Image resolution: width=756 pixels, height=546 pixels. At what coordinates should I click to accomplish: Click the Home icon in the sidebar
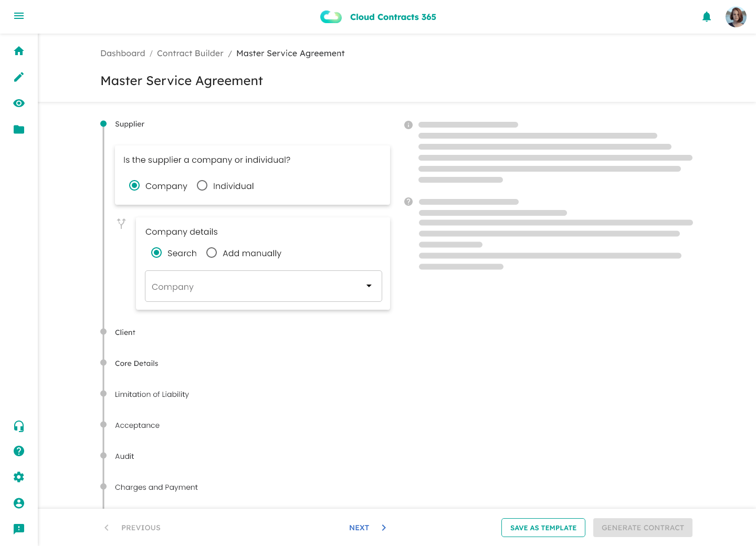[x=19, y=51]
